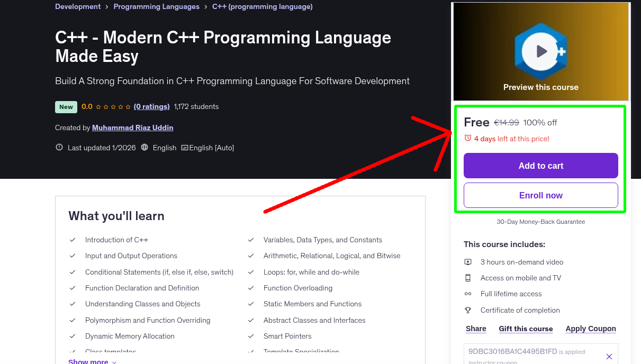Open instructor Muhammad Riaz Uddin's profile

(132, 128)
